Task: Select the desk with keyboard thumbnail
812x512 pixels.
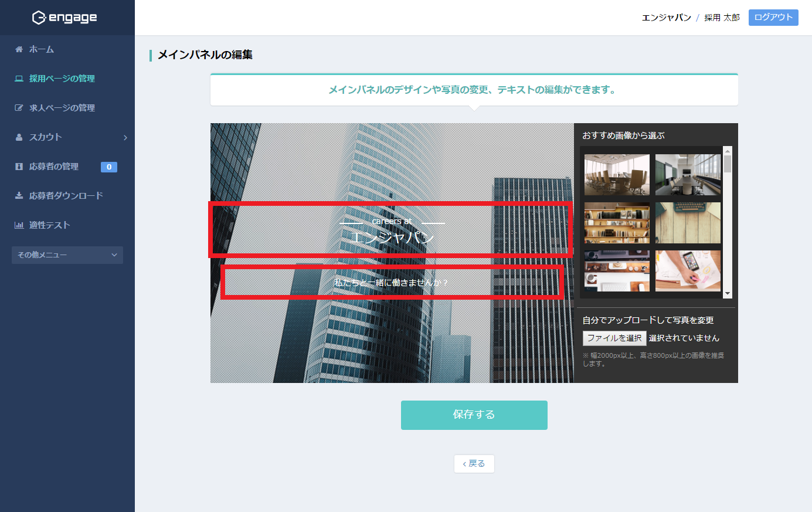Action: coord(617,271)
